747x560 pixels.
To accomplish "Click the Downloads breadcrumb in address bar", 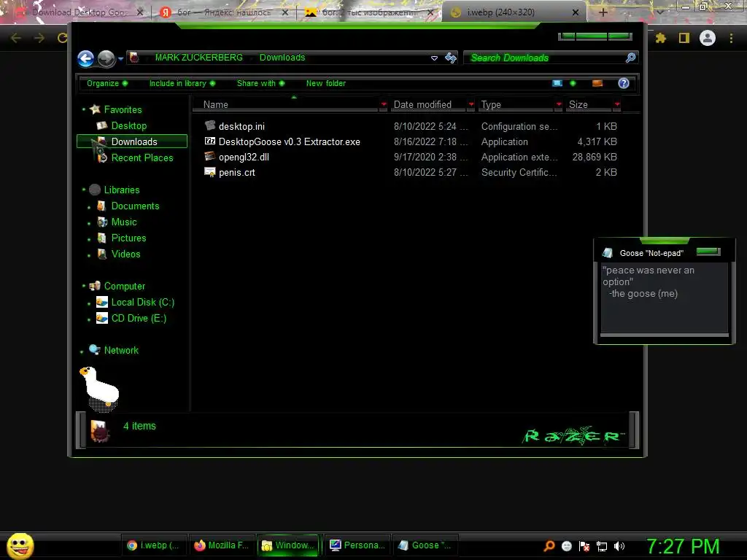I will (282, 58).
